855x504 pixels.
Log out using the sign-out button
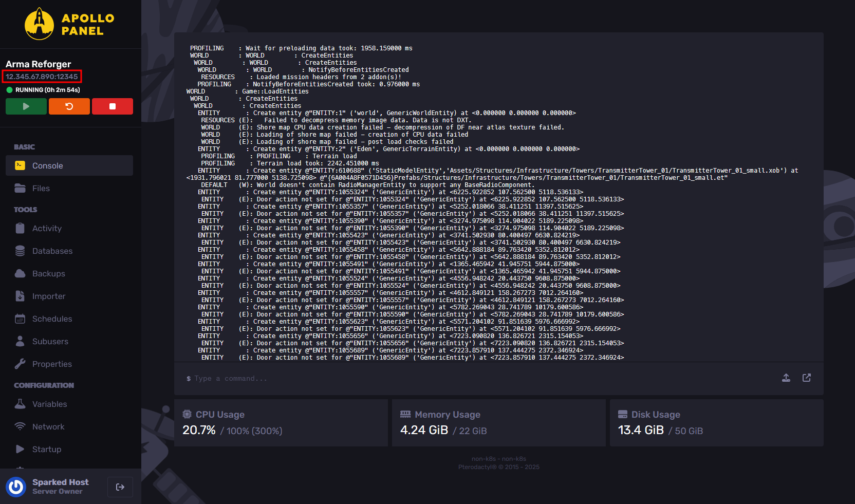(x=120, y=487)
